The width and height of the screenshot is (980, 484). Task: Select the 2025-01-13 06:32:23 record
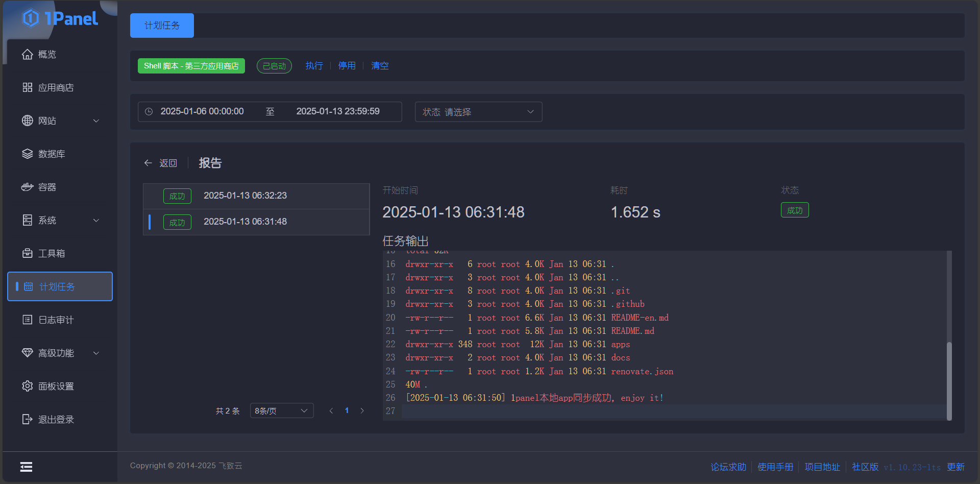(256, 196)
